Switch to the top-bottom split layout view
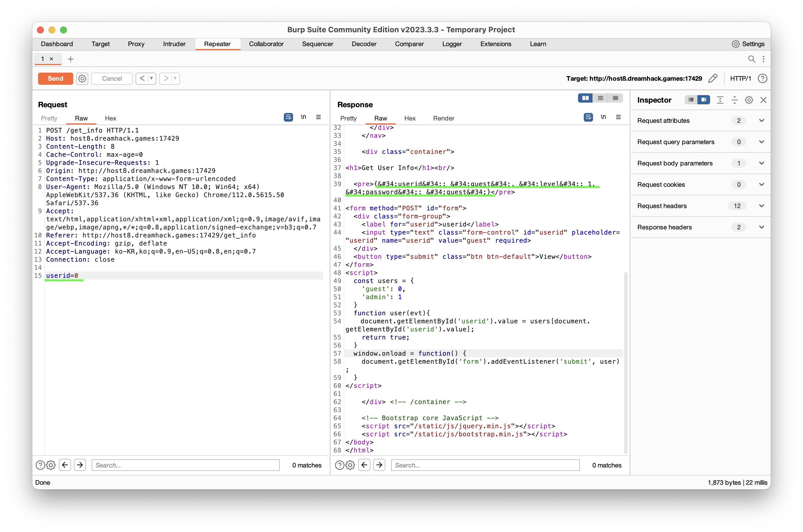 coord(600,98)
